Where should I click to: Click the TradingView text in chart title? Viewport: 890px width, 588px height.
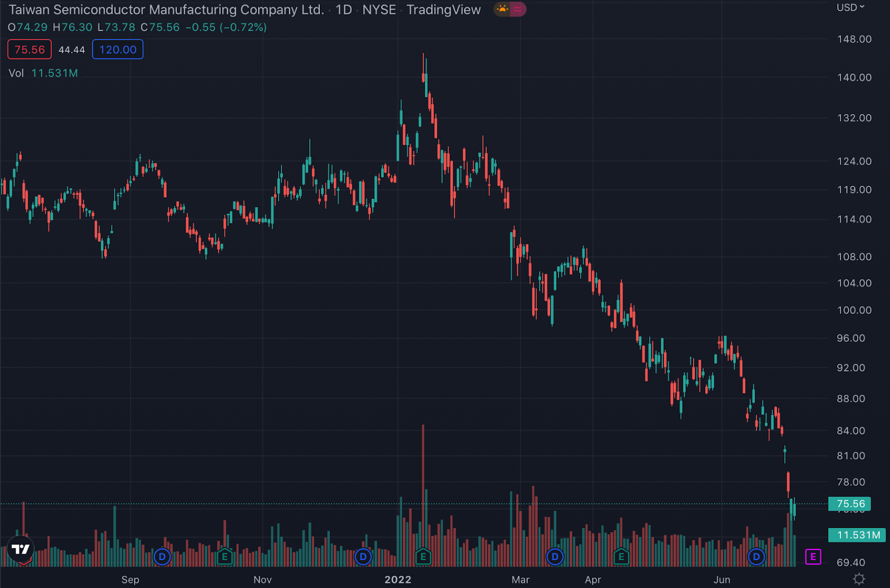coord(443,9)
